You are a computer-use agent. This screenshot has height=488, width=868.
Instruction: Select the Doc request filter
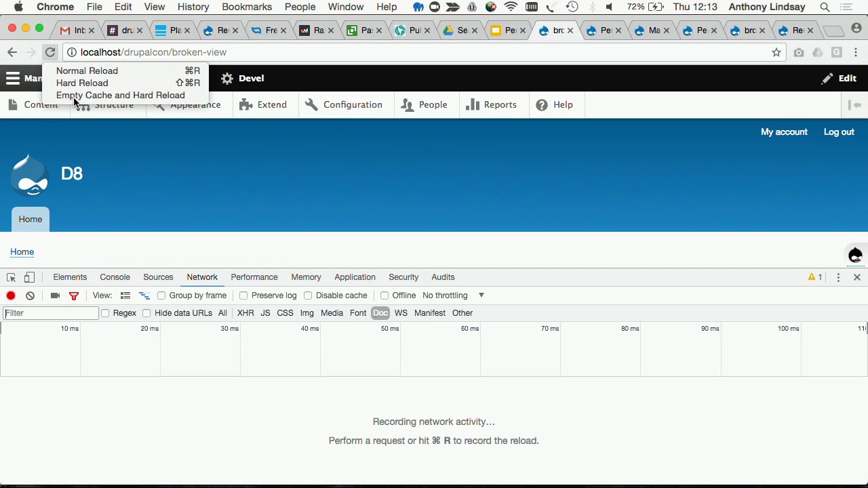pos(380,313)
